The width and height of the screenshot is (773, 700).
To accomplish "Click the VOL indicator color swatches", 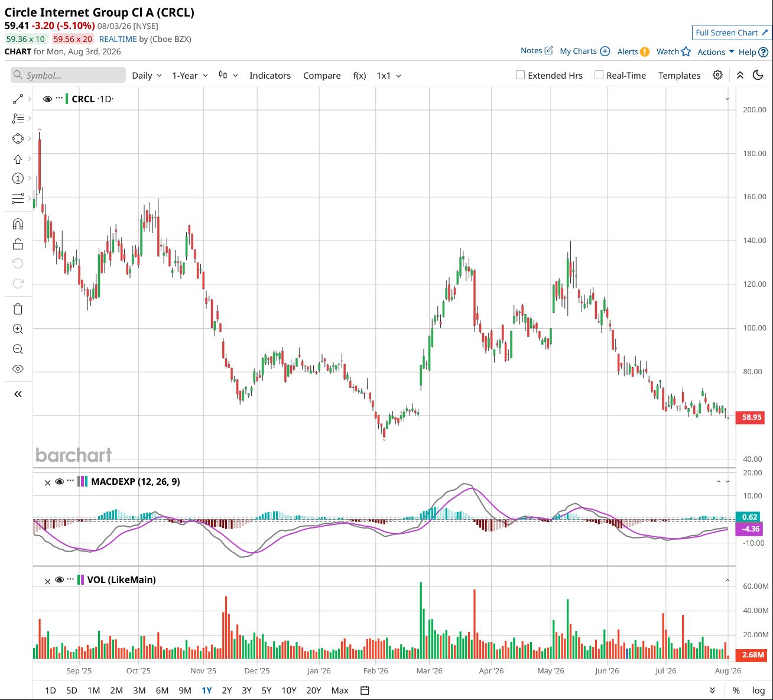I will 81,579.
